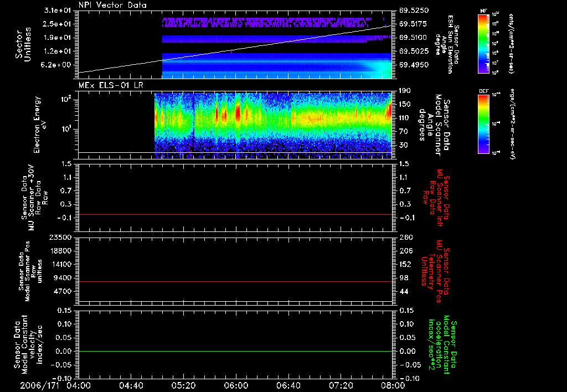Click the red line in MU Scanner +30V panel
This screenshot has height=392, width=567.
click(x=235, y=214)
